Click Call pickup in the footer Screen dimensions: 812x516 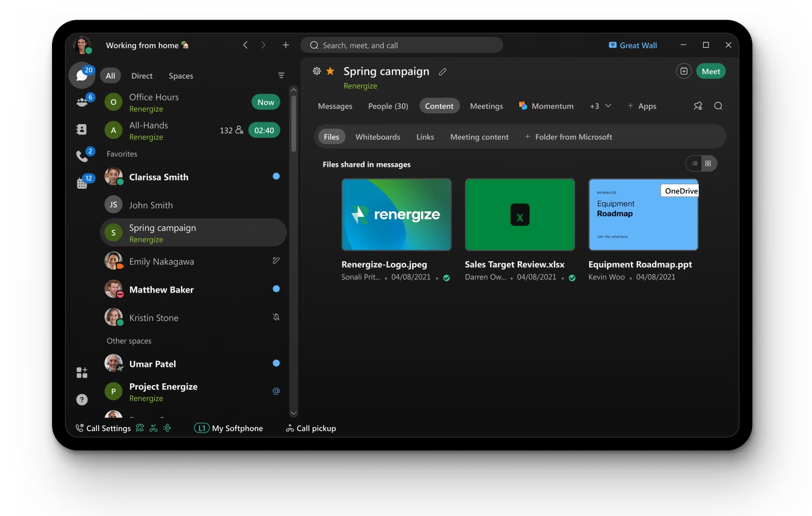[x=311, y=428]
